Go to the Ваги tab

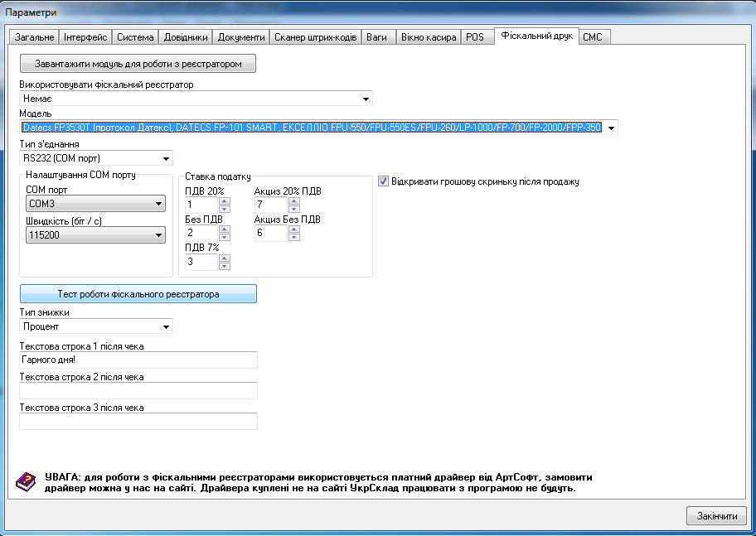376,37
